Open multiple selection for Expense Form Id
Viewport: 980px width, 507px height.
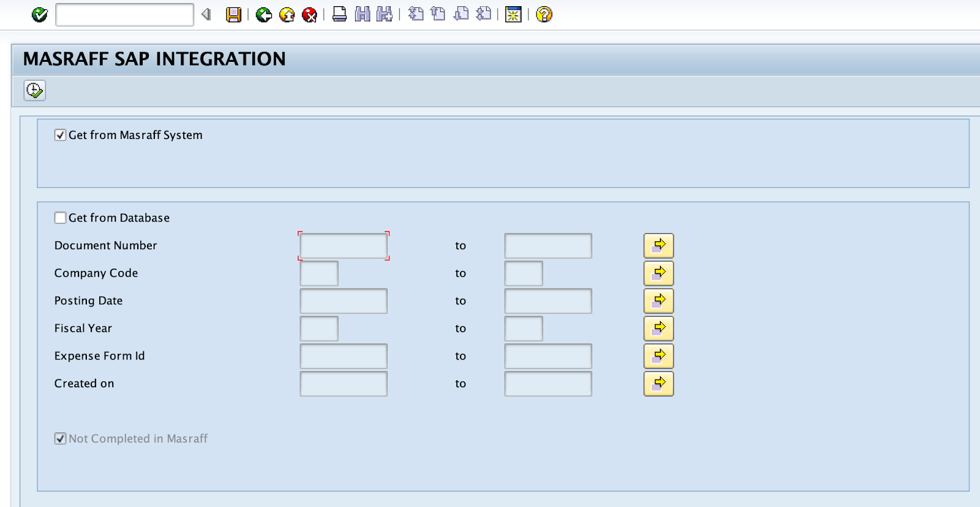coord(658,356)
